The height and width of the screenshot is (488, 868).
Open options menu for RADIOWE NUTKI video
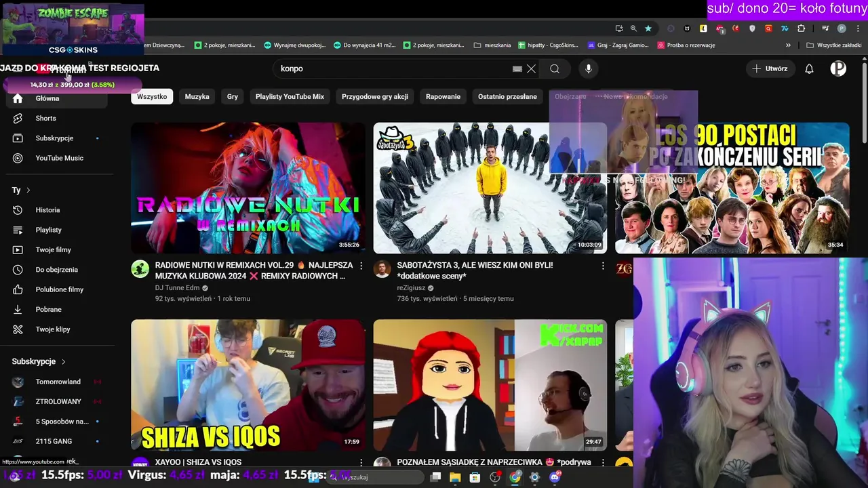point(361,266)
